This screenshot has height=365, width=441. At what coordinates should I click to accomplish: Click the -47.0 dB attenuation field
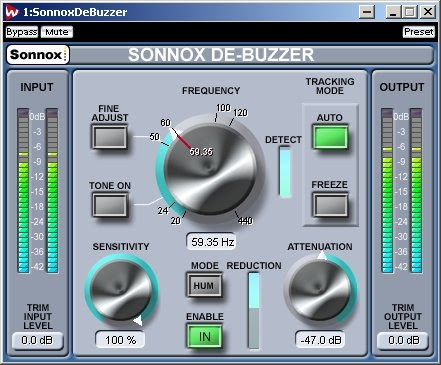320,340
